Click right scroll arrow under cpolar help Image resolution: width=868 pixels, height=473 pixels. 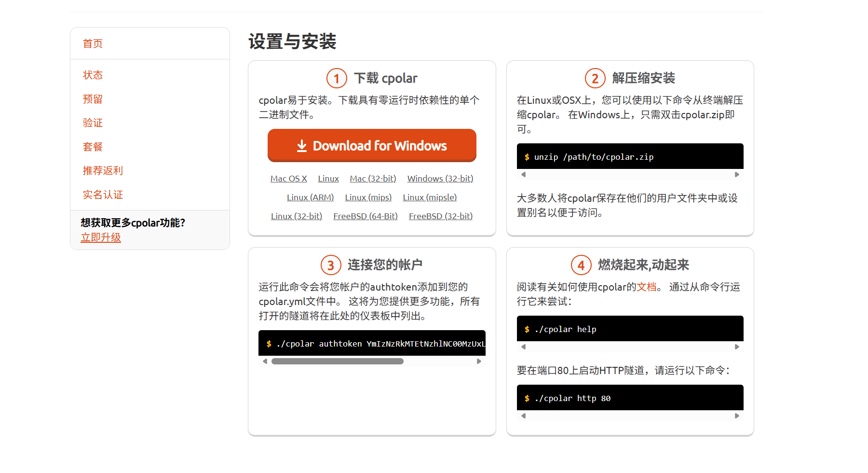tap(737, 347)
